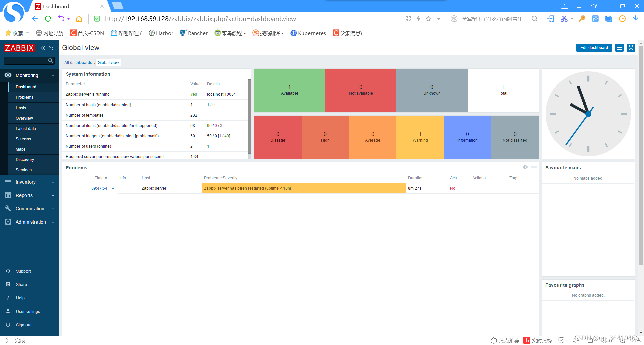Image resolution: width=644 pixels, height=345 pixels.
Task: Open Harbor bookmark
Action: click(x=161, y=33)
